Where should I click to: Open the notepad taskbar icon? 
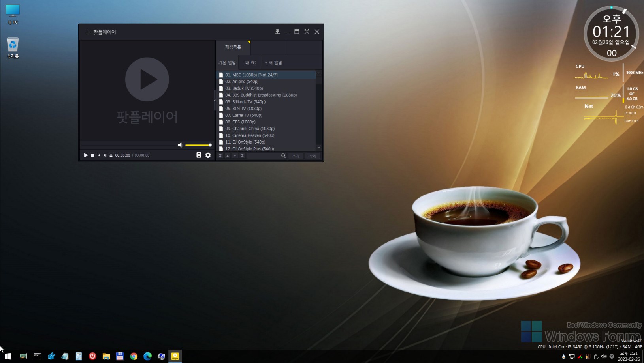[65, 356]
